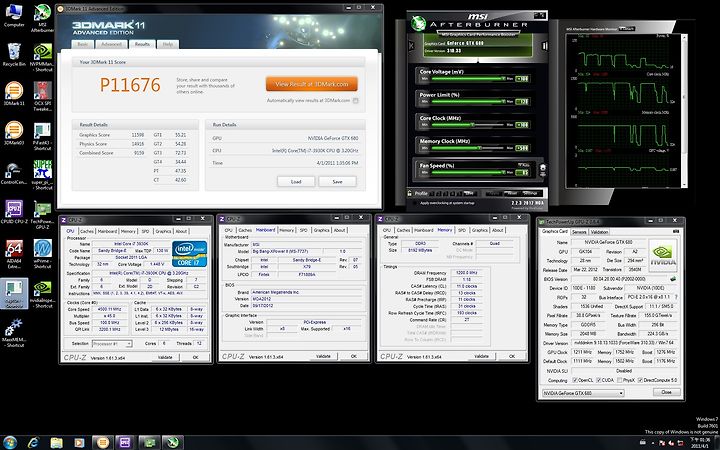
Task: Adjust the Fan Speed slider in Afterburner
Action: (x=469, y=173)
